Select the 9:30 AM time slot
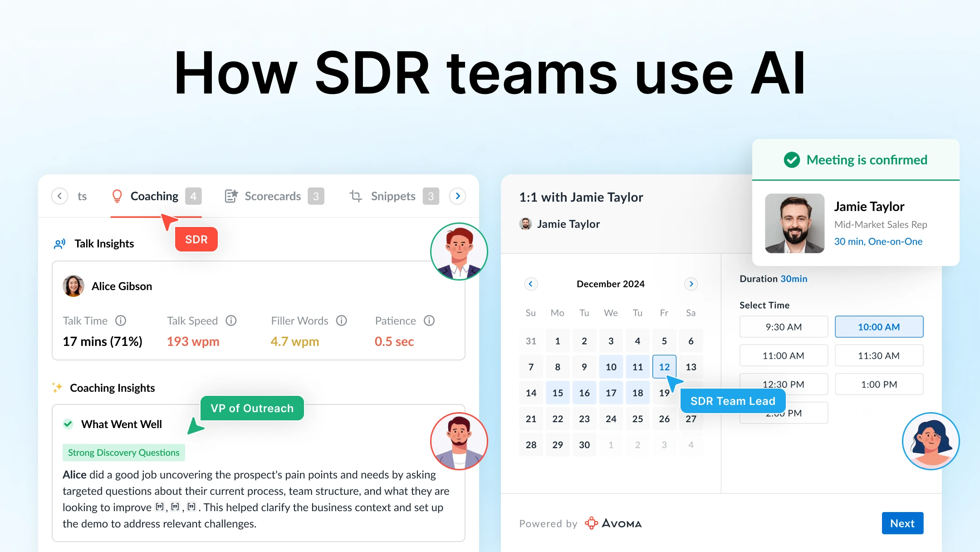The image size is (980, 552). coord(784,327)
